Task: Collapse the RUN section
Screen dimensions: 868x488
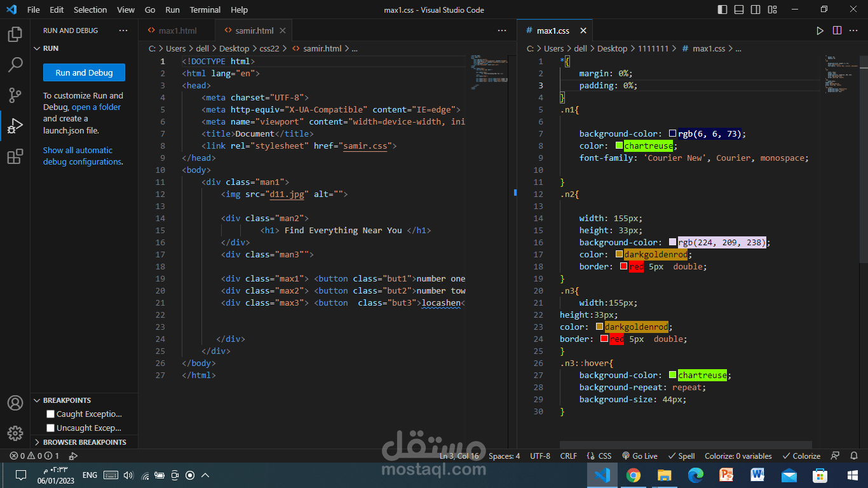Action: pos(84,48)
